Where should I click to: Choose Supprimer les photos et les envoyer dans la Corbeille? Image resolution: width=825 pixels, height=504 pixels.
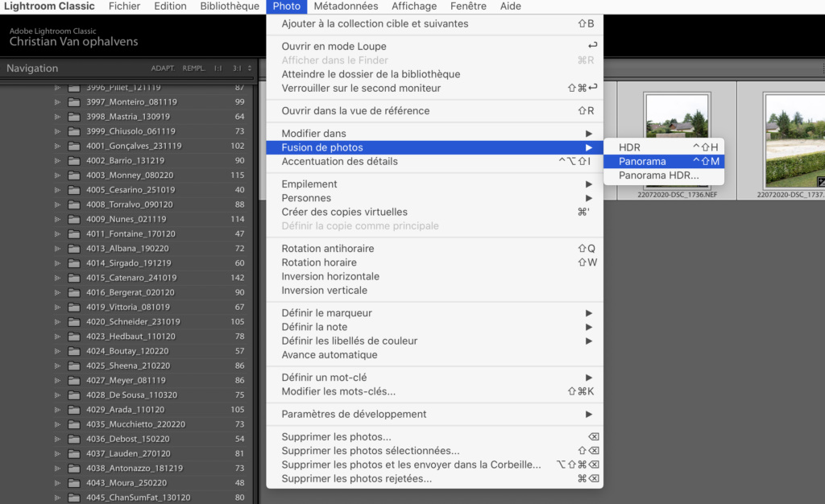coord(434,465)
